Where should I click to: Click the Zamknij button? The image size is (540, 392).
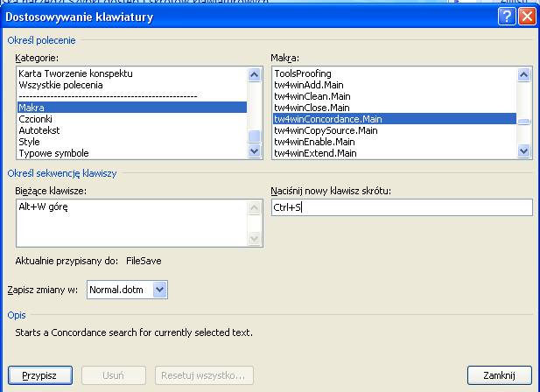pos(500,375)
